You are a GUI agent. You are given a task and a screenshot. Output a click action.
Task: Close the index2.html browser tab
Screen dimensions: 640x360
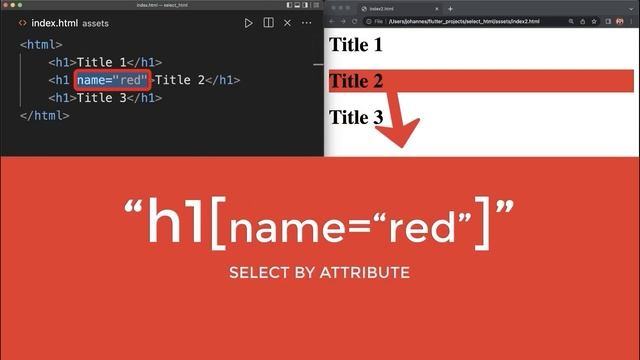[437, 9]
